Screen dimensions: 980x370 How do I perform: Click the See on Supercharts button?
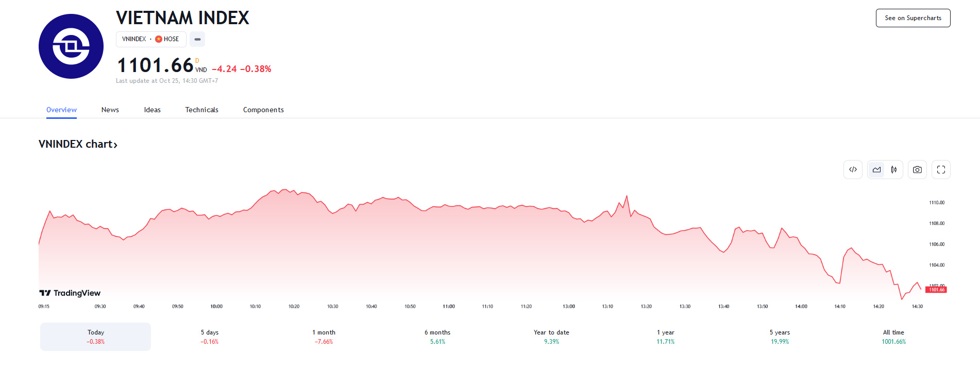pyautogui.click(x=913, y=18)
